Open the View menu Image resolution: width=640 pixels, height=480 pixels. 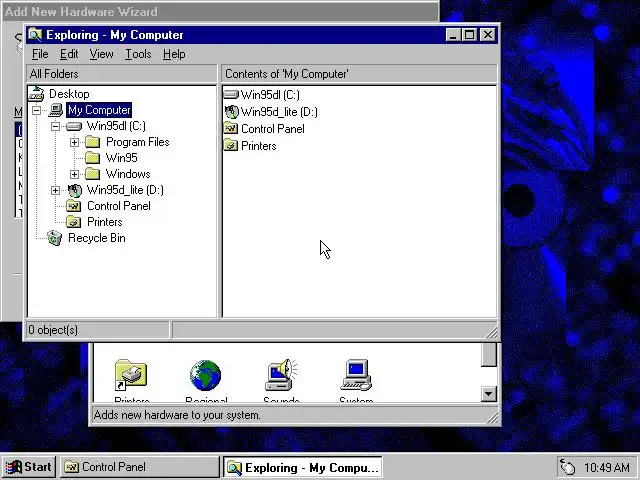(102, 54)
